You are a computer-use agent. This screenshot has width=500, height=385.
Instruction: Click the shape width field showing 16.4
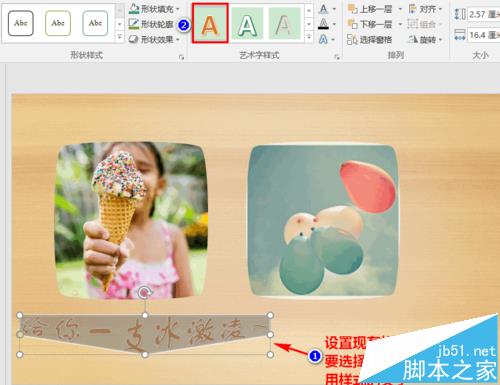pyautogui.click(x=484, y=35)
